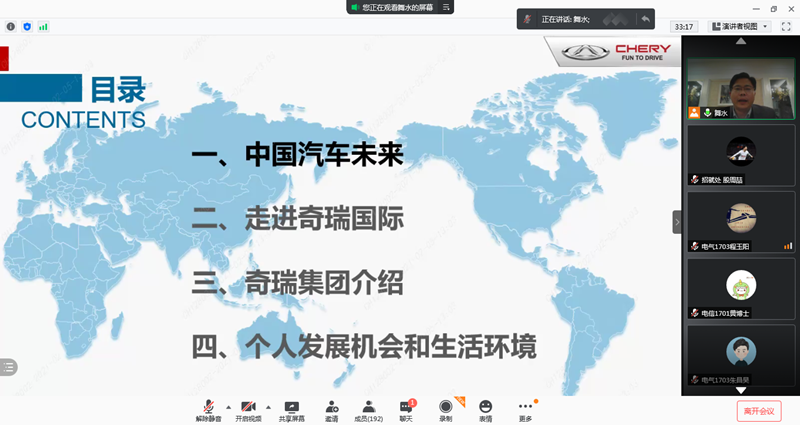
Task: Open 共享屏幕 screen sharing
Action: [291, 410]
